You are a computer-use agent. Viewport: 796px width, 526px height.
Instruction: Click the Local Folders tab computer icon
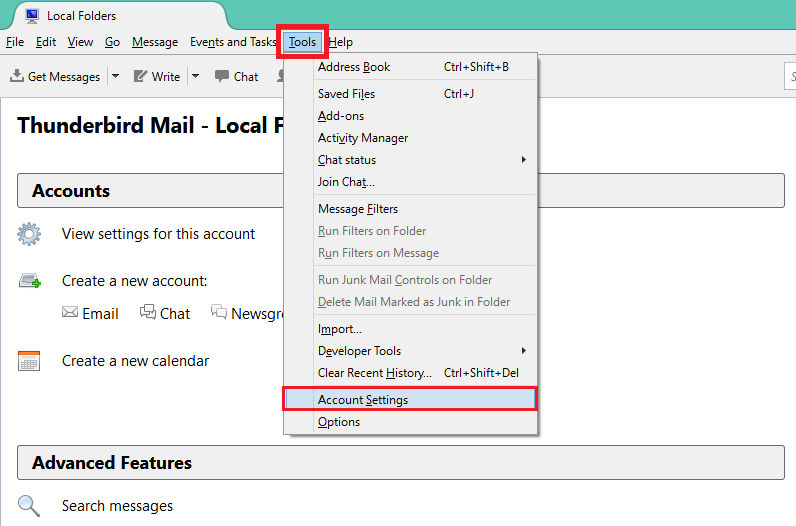coord(32,16)
